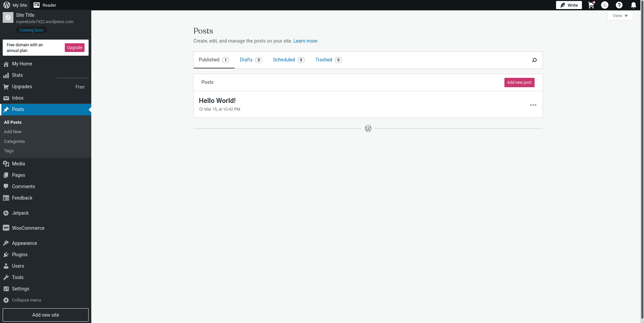Viewport: 644px width, 323px height.
Task: Click the Inbox envelope icon
Action: (x=6, y=98)
